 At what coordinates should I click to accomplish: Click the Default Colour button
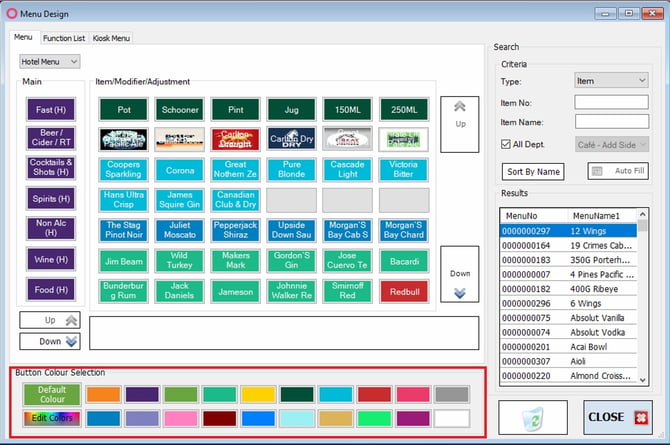[x=52, y=394]
